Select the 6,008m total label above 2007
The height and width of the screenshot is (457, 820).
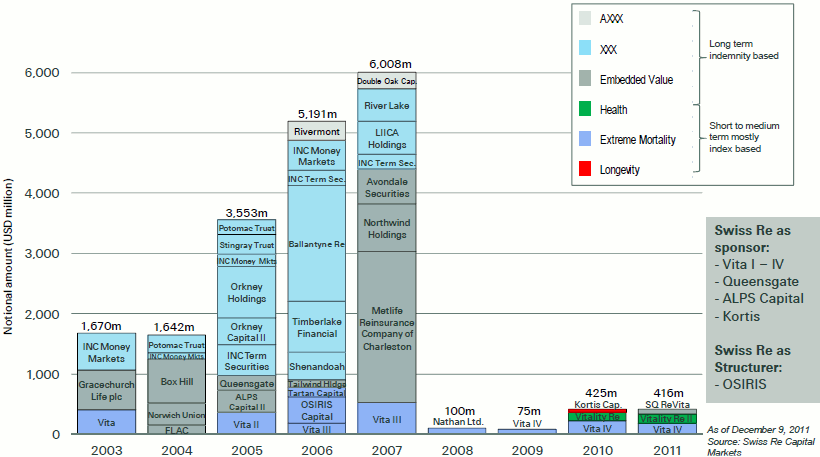(389, 63)
